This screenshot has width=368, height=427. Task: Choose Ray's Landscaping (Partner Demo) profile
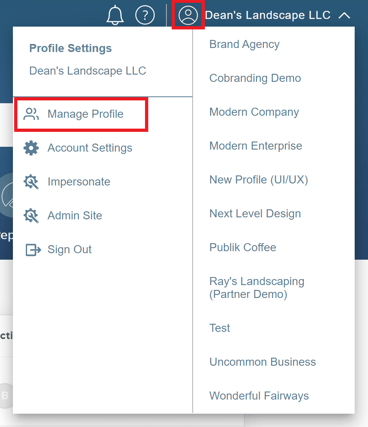[x=257, y=288]
